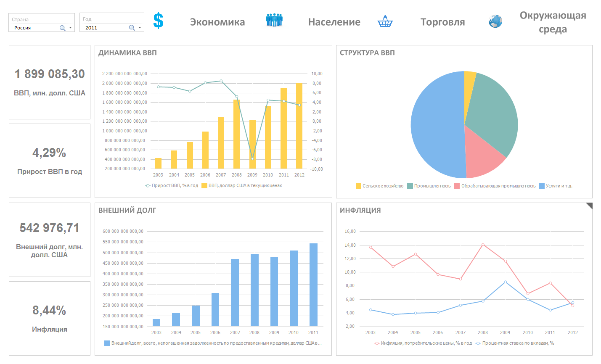Viewport: 601px width, 364px height.
Task: Click the blue Услуги и т.д. legend swatch
Action: (x=542, y=186)
